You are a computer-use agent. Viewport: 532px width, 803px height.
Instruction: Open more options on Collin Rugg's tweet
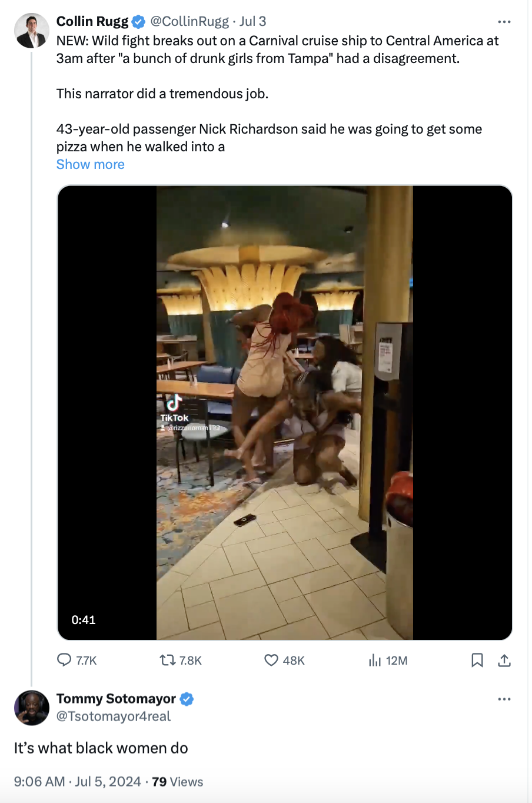pos(504,22)
